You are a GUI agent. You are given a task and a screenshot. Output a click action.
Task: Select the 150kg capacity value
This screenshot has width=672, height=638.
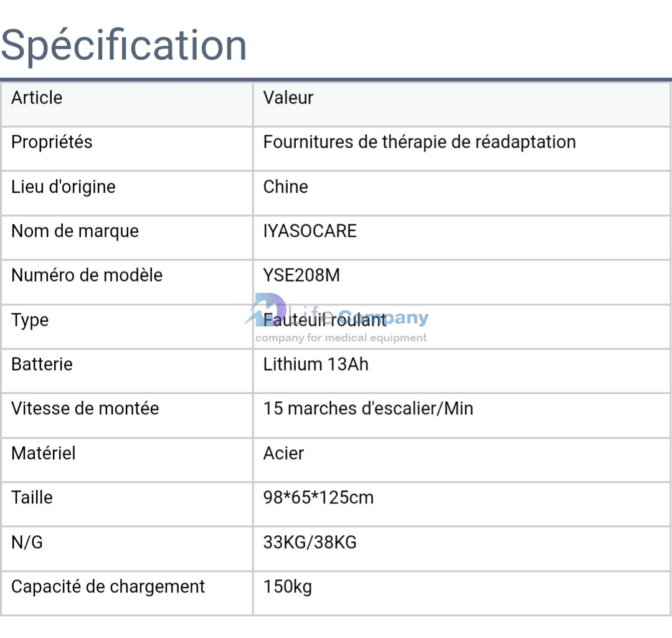pos(288,587)
